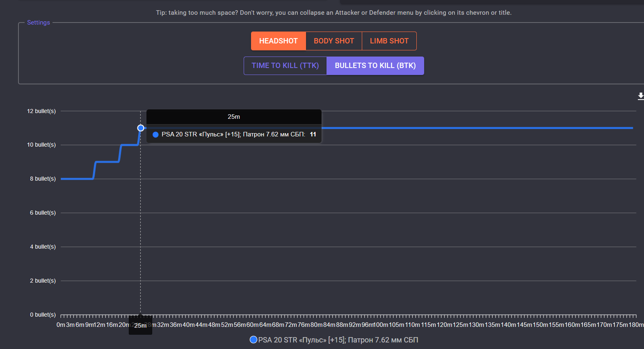This screenshot has height=349, width=644.
Task: Click the 125m distance axis label
Action: tap(460, 325)
